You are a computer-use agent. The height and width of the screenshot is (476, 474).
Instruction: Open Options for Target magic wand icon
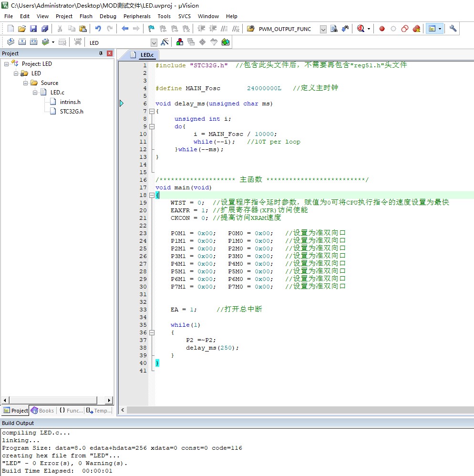pyautogui.click(x=165, y=42)
